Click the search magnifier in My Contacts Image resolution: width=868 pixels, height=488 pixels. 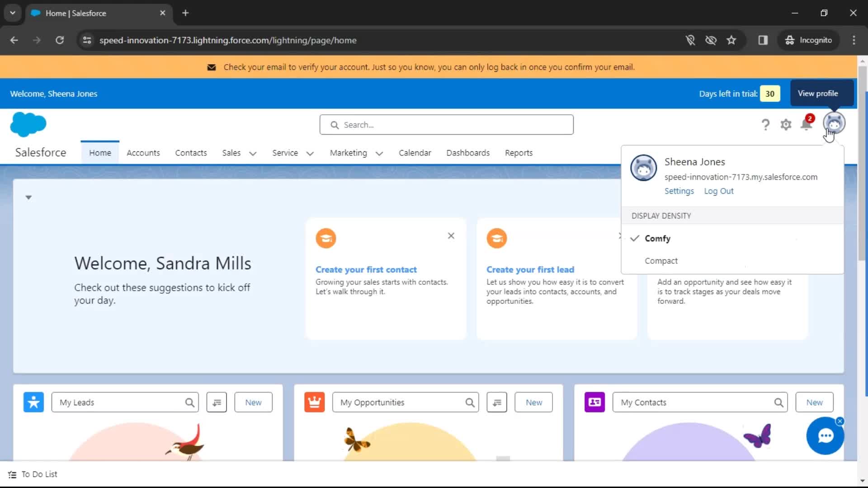[x=778, y=403]
